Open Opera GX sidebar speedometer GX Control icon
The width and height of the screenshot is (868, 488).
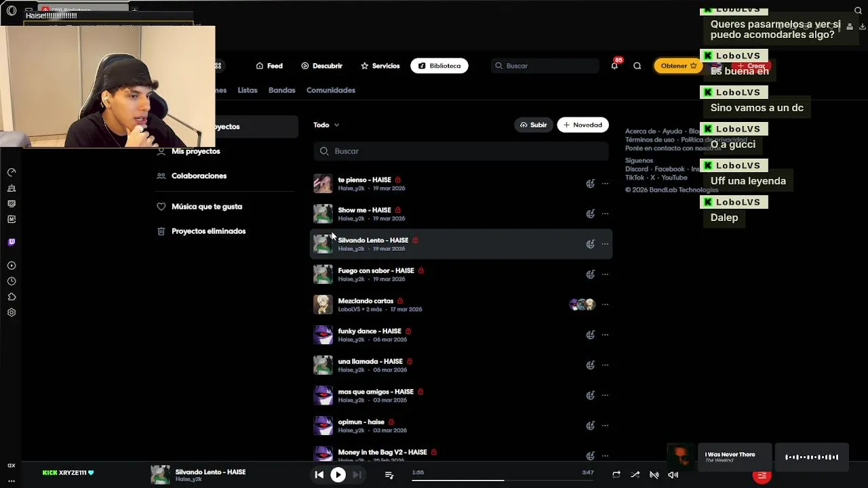click(x=12, y=172)
